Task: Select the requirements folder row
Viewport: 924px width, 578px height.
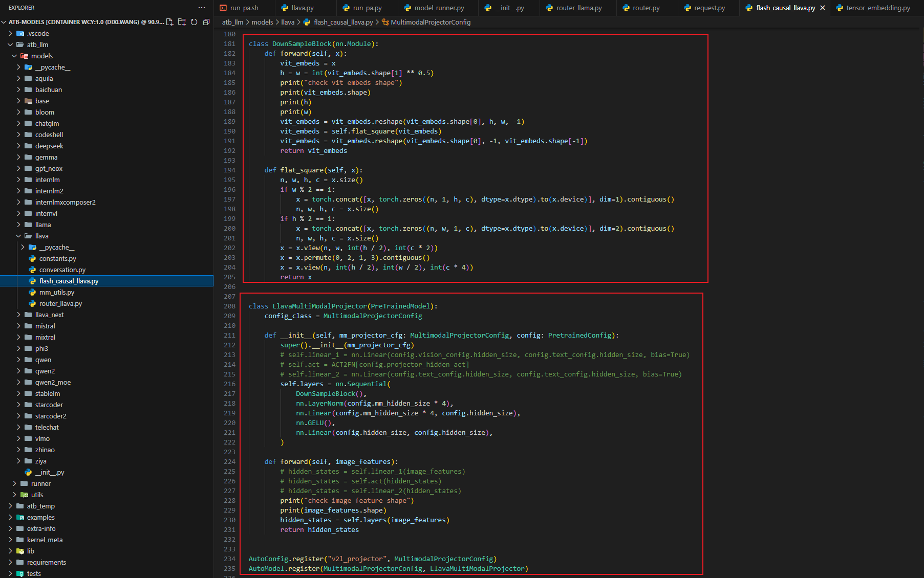Action: point(106,562)
